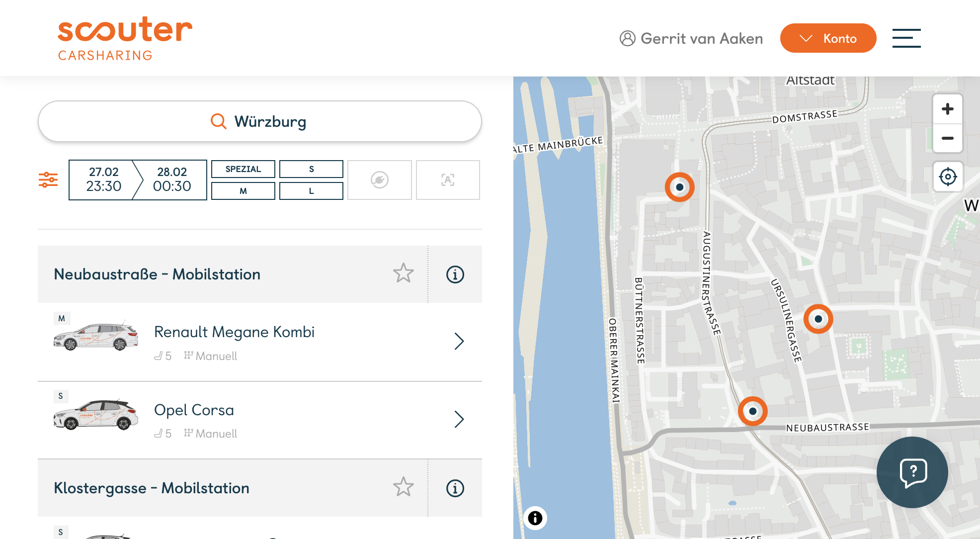Zoom in on the map
This screenshot has height=539, width=980.
(947, 109)
